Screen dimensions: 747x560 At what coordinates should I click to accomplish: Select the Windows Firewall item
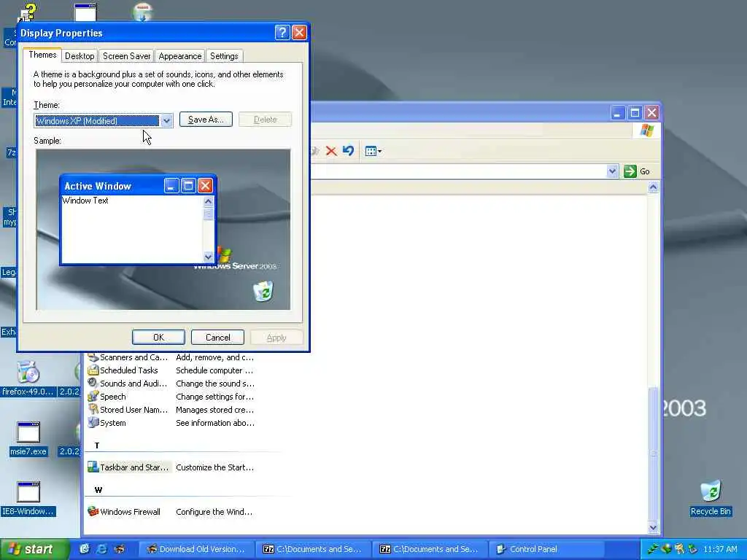tap(124, 512)
